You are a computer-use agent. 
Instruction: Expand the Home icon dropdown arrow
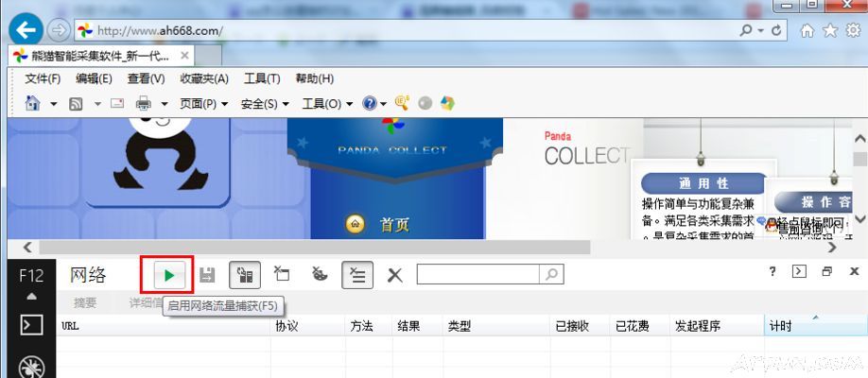pos(54,104)
